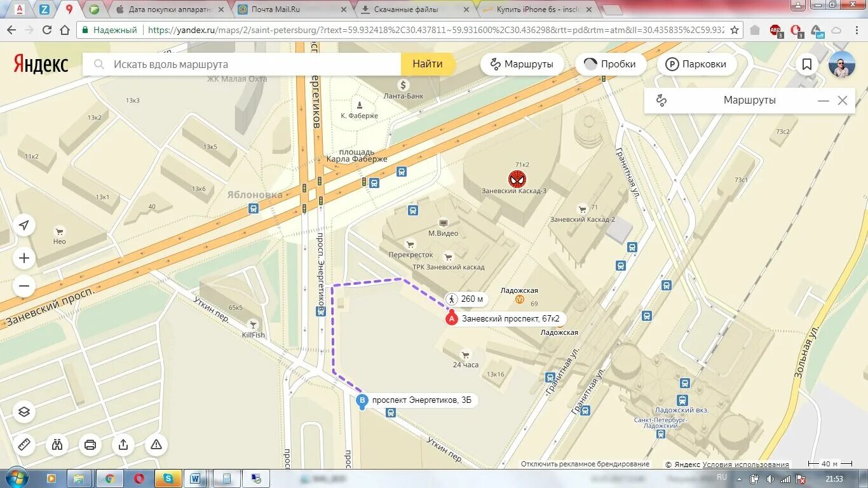The height and width of the screenshot is (488, 868).
Task: Open the map layers selector
Action: click(24, 412)
